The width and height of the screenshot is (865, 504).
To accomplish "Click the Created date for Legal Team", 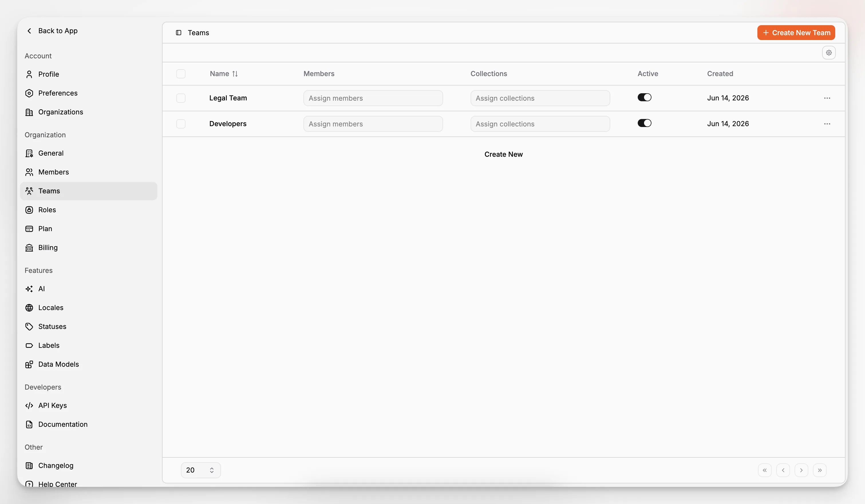I will 728,98.
